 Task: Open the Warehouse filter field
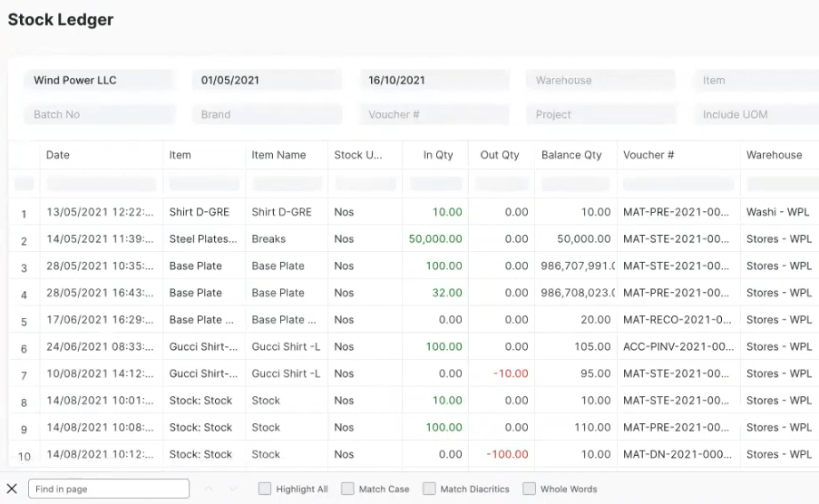[600, 80]
